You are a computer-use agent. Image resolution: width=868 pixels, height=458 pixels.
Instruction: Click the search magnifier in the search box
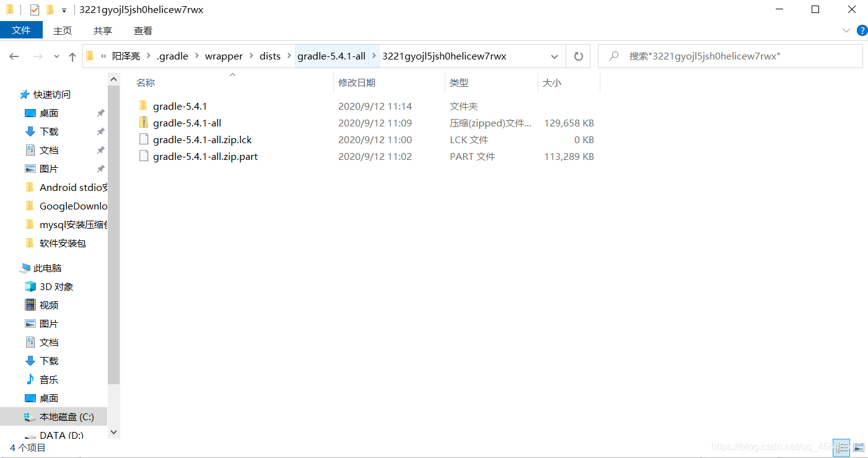(x=613, y=56)
